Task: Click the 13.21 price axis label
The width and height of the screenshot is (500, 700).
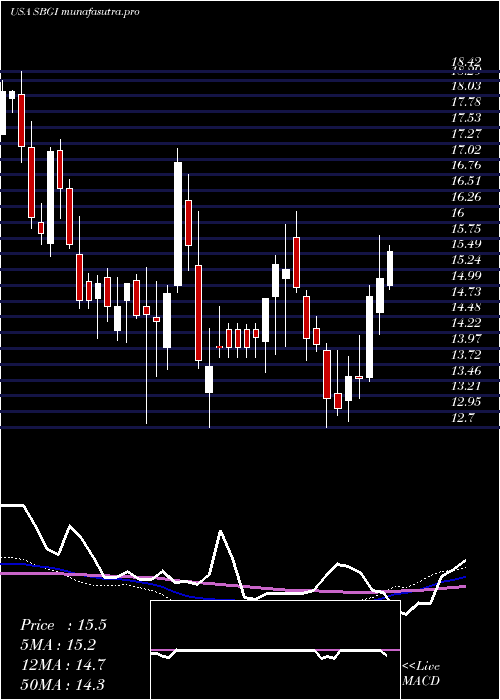Action: pos(466,386)
